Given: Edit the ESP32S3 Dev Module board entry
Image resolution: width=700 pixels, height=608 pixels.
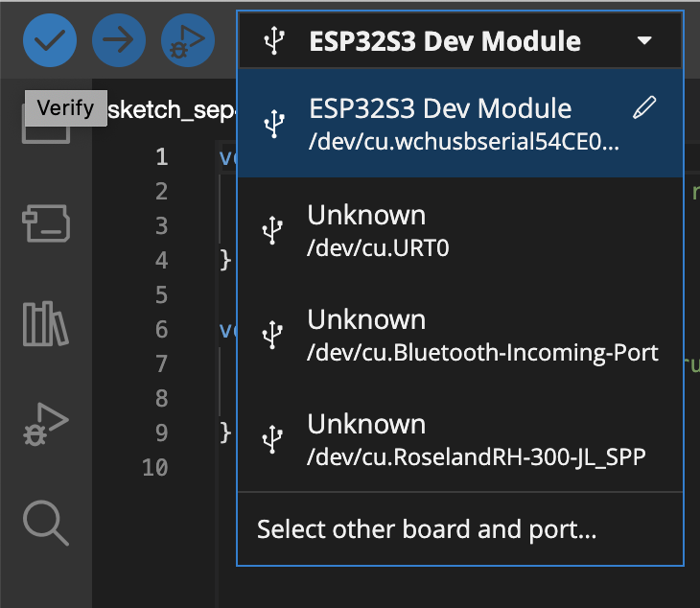Looking at the screenshot, I should (644, 107).
